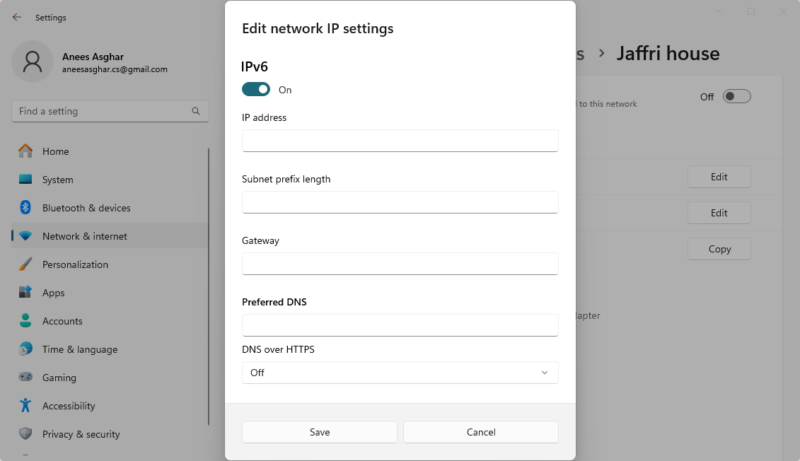The height and width of the screenshot is (461, 800).
Task: Open Gaming settings
Action: [x=110, y=378]
